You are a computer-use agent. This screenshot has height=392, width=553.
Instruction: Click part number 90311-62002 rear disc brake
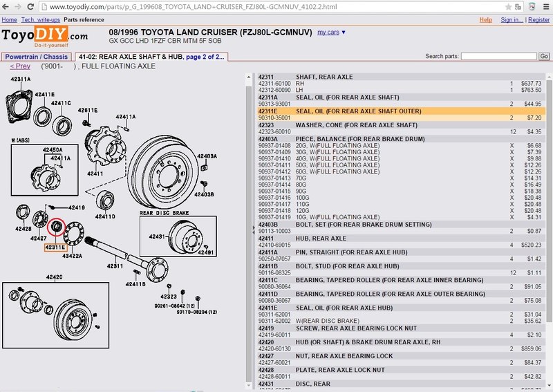tap(274, 321)
